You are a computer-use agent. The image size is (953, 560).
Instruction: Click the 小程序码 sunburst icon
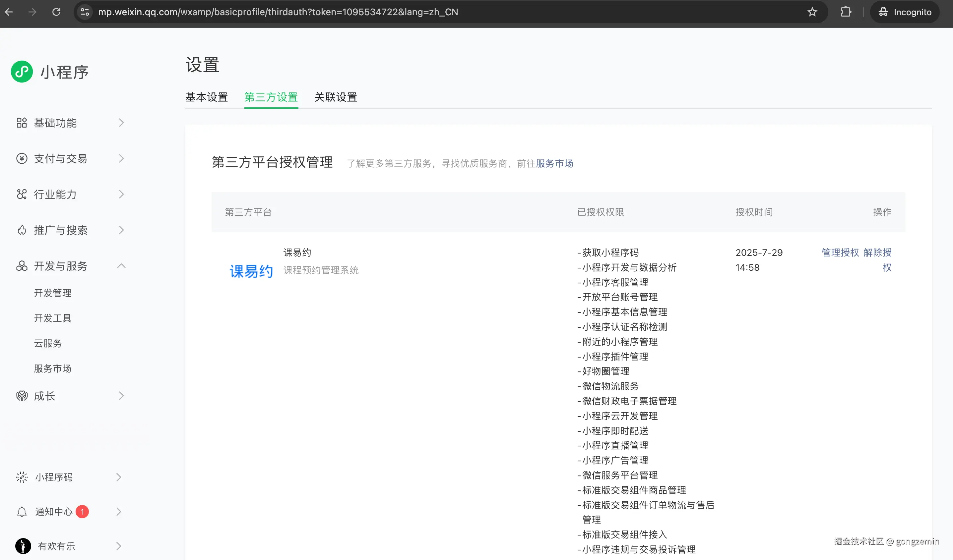click(x=22, y=477)
